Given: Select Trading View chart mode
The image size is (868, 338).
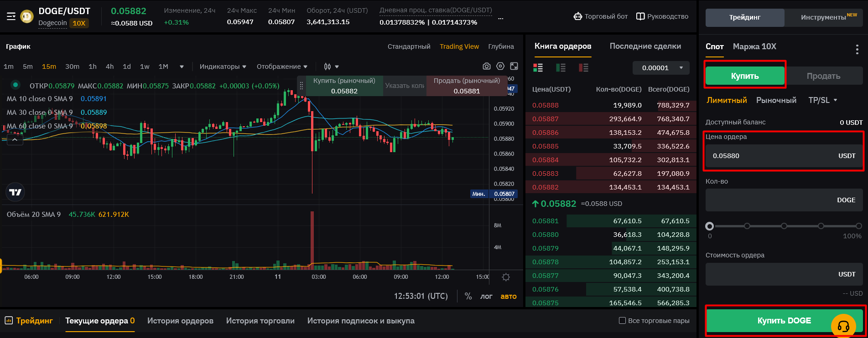Looking at the screenshot, I should tap(459, 46).
